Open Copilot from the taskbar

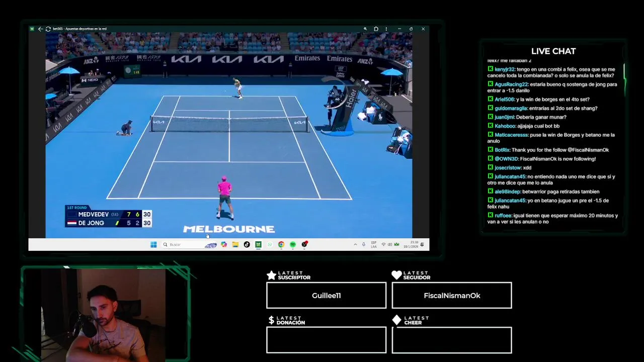[224, 244]
